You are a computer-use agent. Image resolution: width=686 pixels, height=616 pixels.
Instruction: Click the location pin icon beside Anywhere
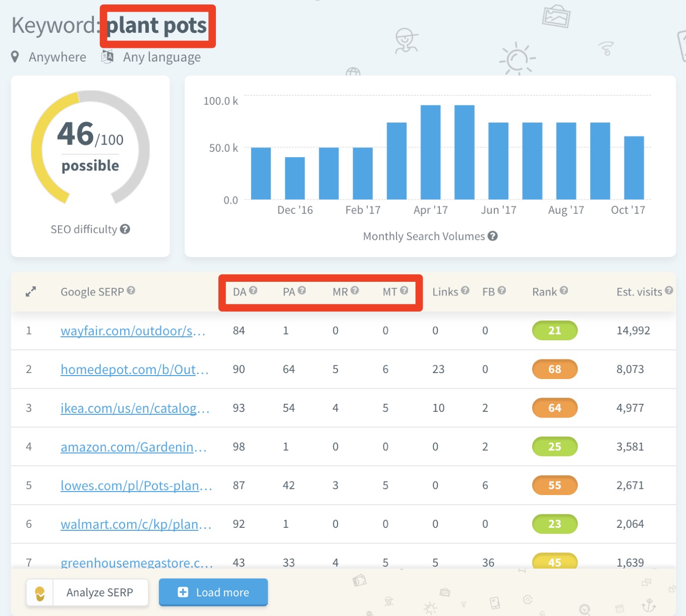[15, 57]
